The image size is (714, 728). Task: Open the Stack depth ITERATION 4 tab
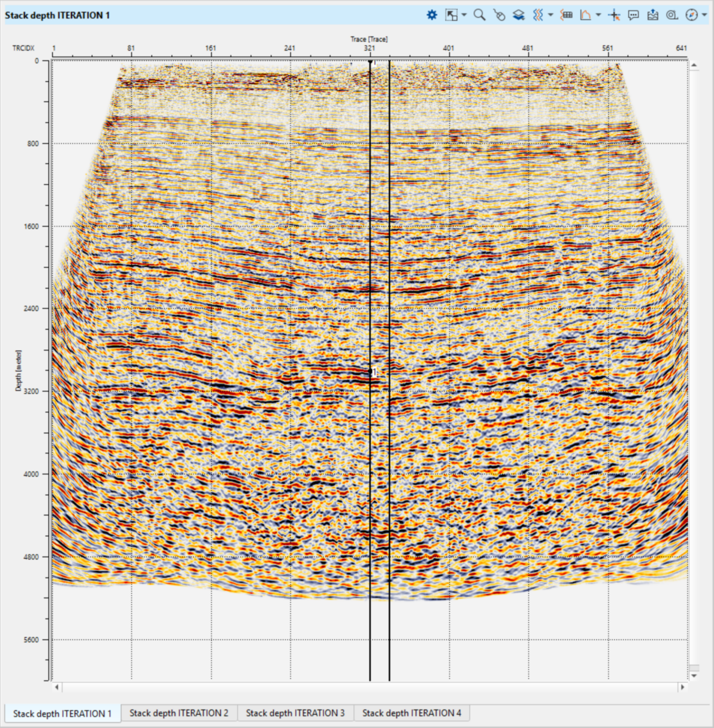(x=412, y=713)
